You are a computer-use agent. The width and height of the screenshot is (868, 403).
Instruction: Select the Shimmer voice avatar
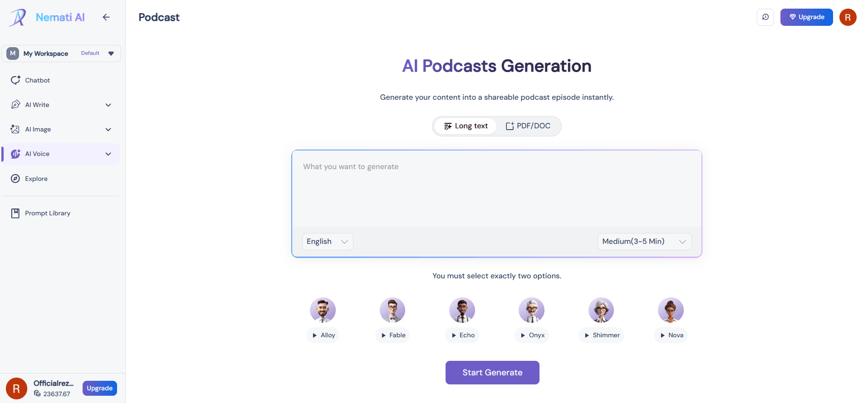point(601,310)
